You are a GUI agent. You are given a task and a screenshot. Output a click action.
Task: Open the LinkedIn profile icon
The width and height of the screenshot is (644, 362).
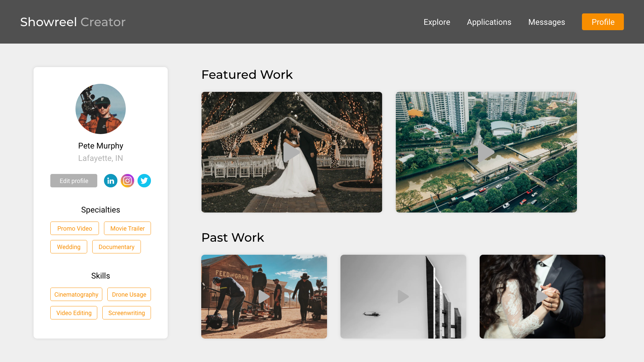(x=111, y=181)
